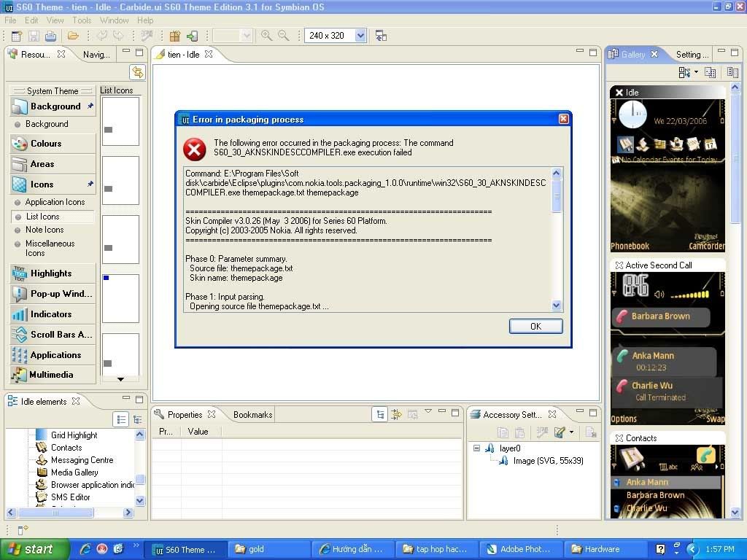Open the dropdown arrow beside the edit pencil
This screenshot has width=747, height=560.
[x=571, y=432]
